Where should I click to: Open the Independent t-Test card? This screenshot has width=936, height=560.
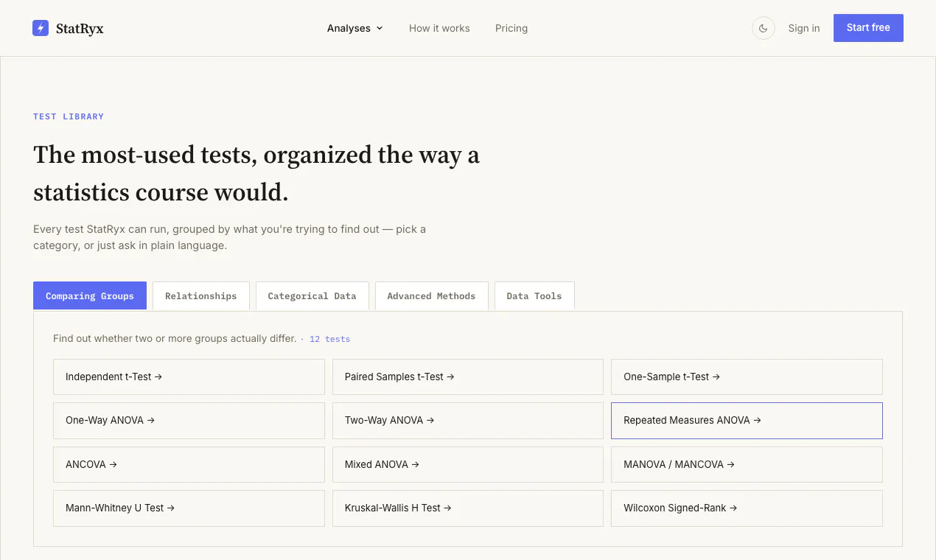tap(189, 377)
